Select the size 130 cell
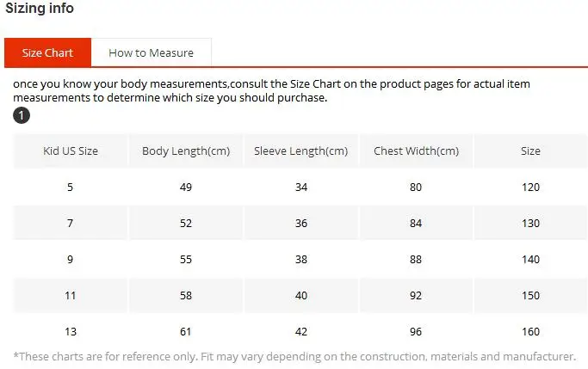This screenshot has width=588, height=369. point(530,223)
